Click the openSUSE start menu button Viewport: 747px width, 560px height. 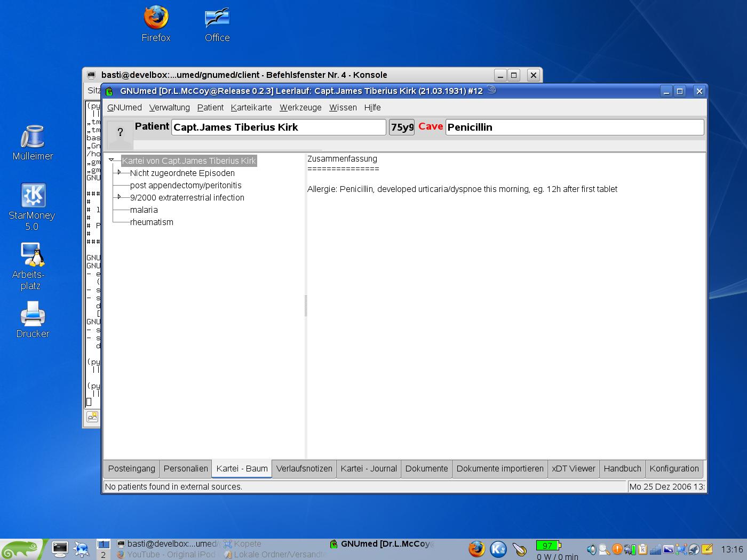[x=21, y=549]
